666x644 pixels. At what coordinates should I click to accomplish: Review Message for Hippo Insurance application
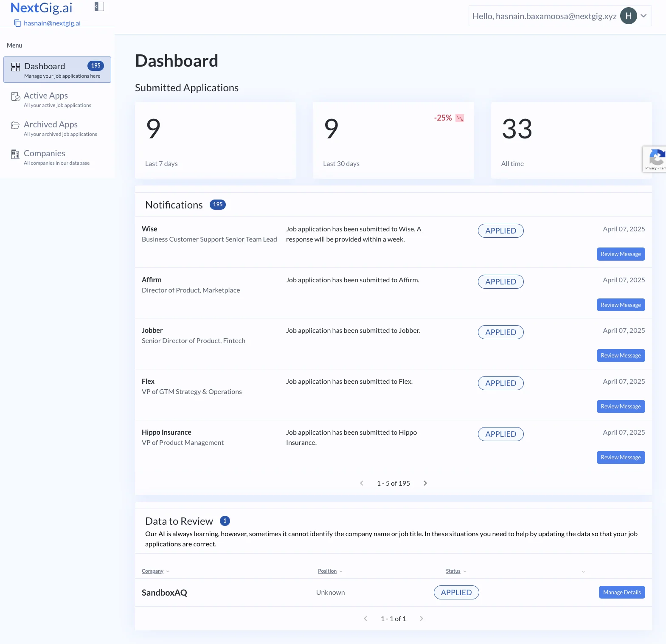[621, 457]
